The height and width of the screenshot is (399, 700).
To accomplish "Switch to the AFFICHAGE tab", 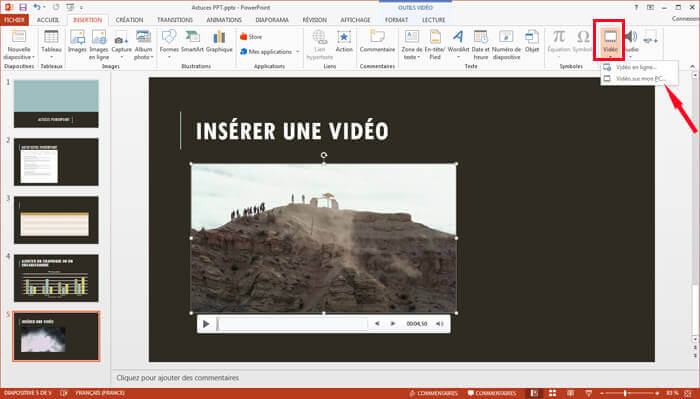I will pos(355,20).
